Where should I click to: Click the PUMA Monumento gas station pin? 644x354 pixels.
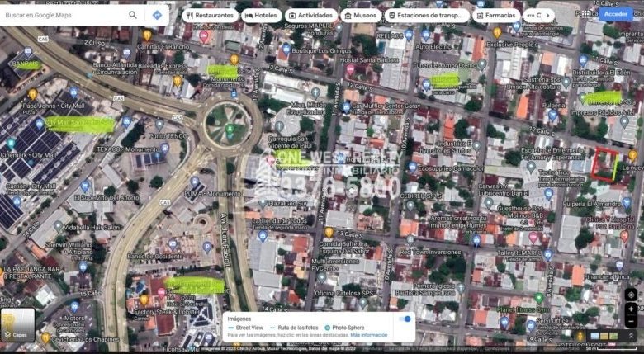(x=195, y=182)
